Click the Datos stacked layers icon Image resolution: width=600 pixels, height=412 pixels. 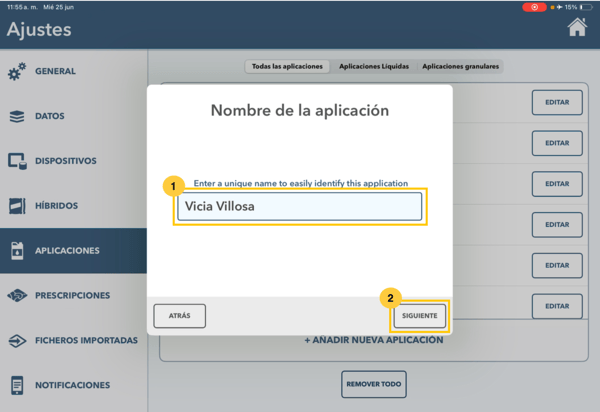coord(17,116)
